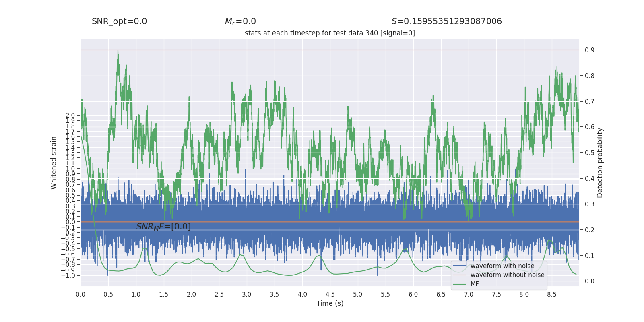This screenshot has height=322, width=644.
Task: Click the −0.5 whitened strain tick
Action: click(68, 249)
